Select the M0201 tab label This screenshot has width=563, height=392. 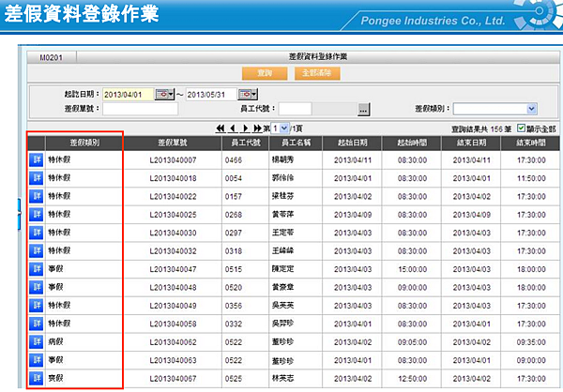(x=51, y=58)
